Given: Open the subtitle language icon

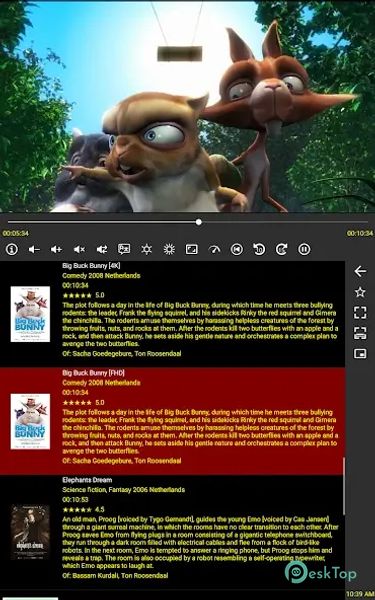Looking at the screenshot, I should [124, 249].
